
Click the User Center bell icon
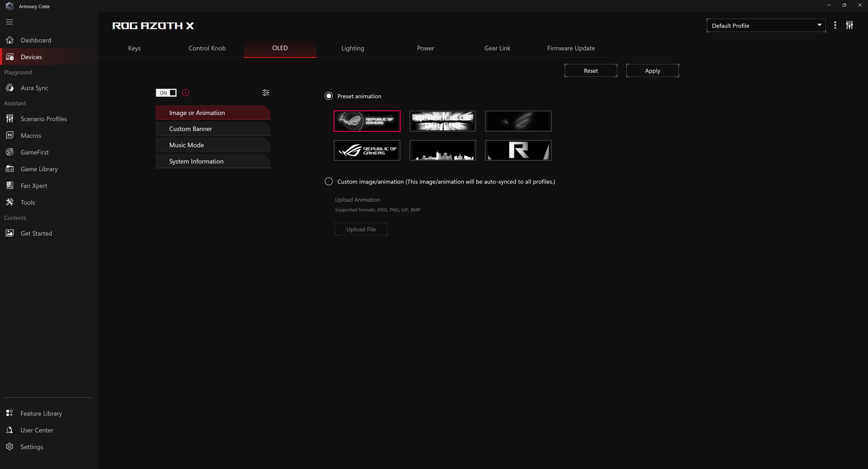tap(9, 430)
